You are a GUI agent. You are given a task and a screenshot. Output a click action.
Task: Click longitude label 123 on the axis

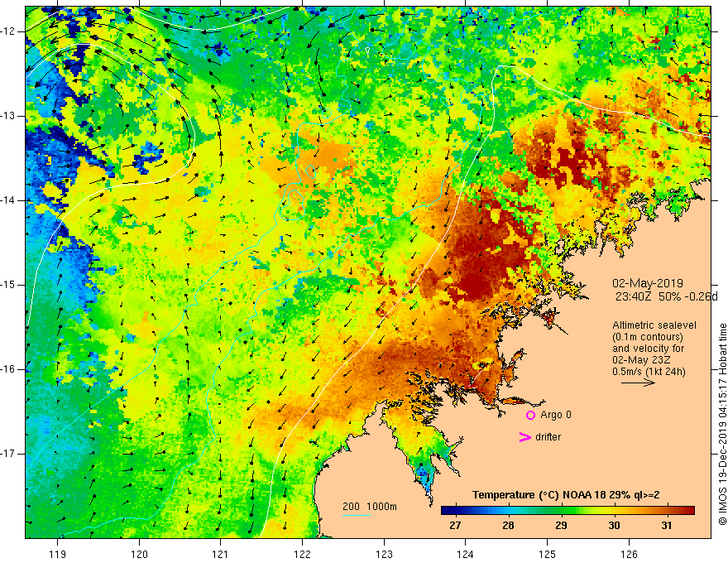[384, 554]
